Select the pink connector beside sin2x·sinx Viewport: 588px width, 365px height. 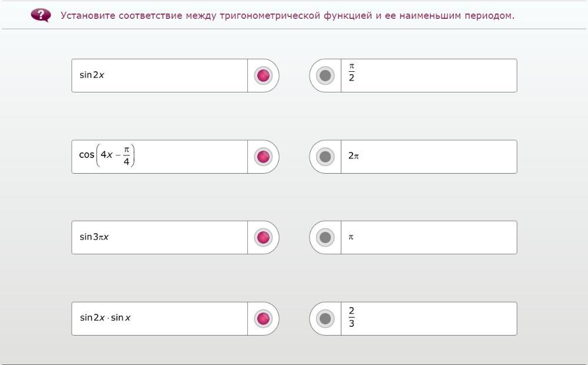(263, 318)
